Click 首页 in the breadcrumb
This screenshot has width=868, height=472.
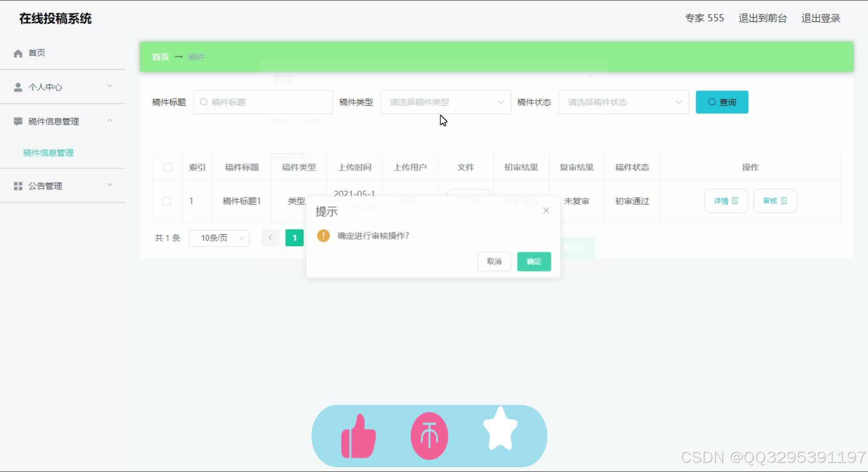160,57
